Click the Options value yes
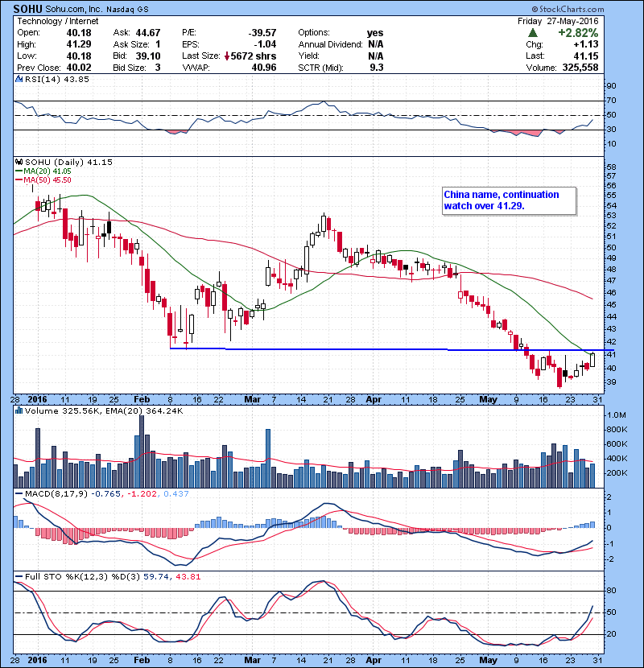 click(x=375, y=33)
